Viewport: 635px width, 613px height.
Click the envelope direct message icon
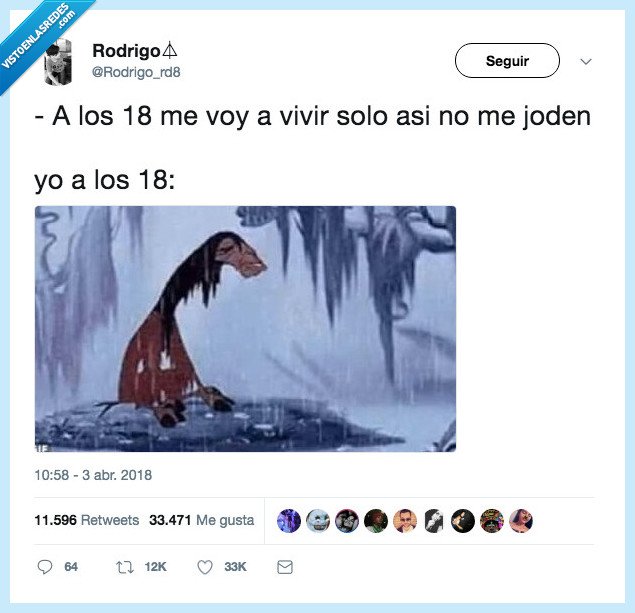(x=285, y=567)
